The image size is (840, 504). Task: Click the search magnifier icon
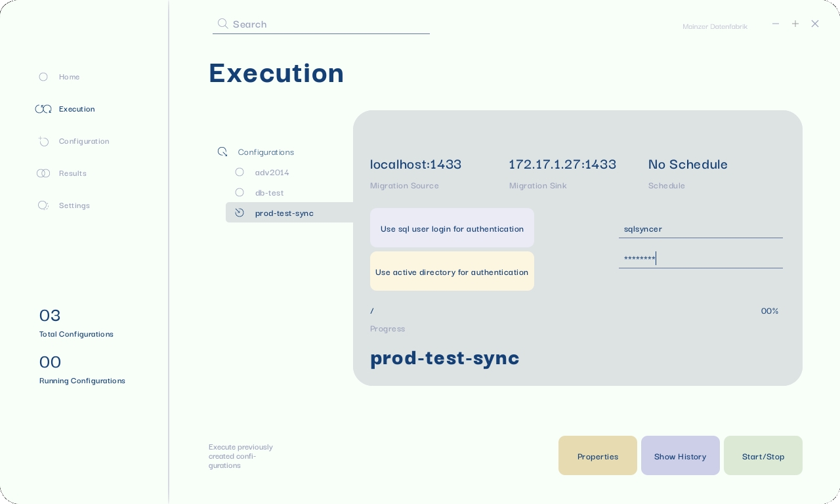coord(223,24)
